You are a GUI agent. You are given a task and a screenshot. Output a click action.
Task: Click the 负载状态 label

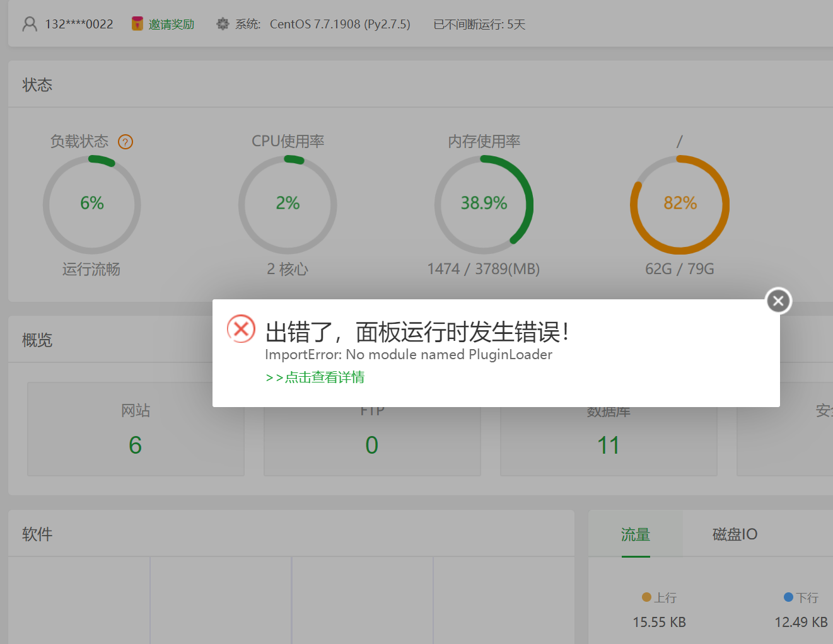pos(79,141)
